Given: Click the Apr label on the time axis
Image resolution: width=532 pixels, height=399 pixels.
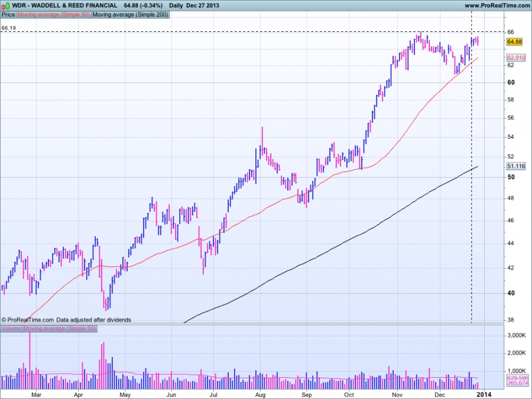Looking at the screenshot, I should 79,395.
